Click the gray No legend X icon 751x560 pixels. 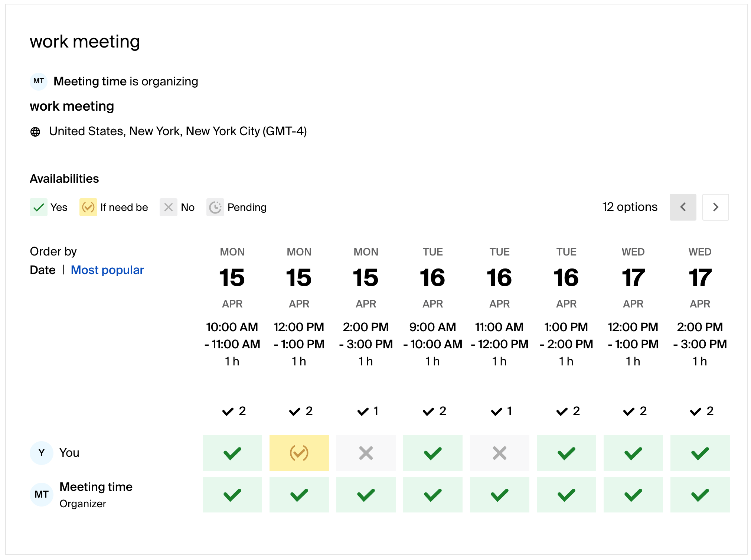[x=168, y=207]
